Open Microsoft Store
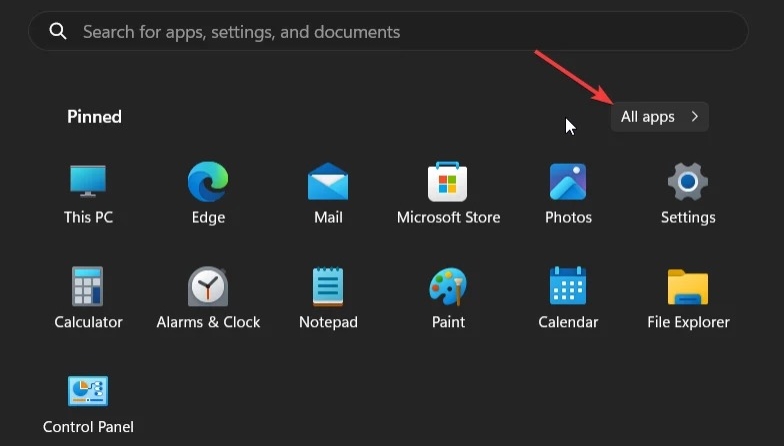Viewport: 784px width, 446px height. (x=448, y=194)
